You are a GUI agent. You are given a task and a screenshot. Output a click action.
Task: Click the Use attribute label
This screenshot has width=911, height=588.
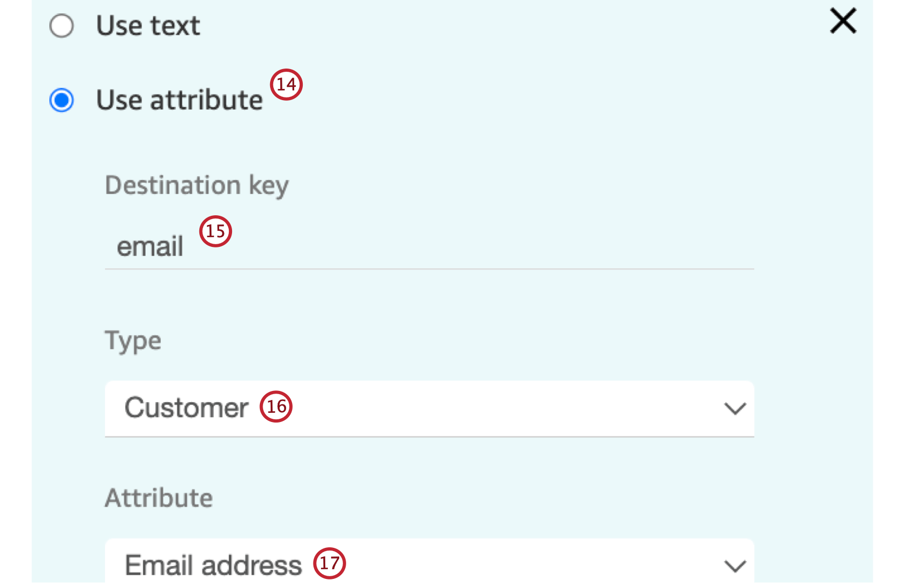pyautogui.click(x=178, y=99)
